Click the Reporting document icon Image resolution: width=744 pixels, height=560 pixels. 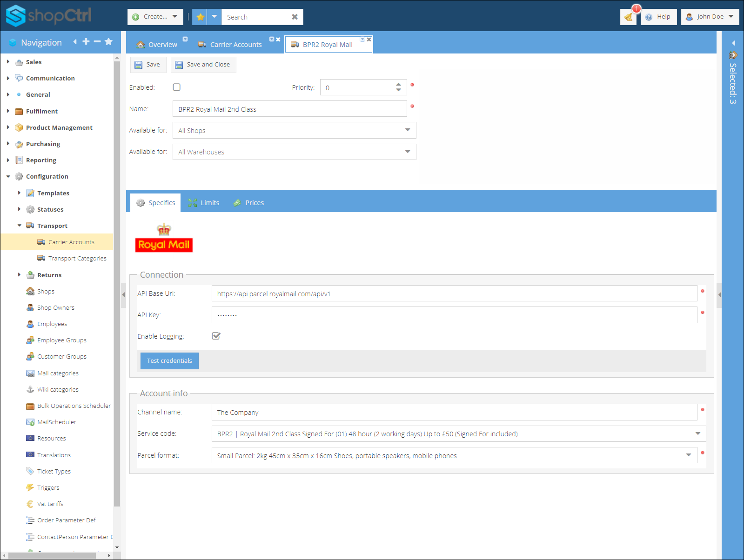coord(19,160)
